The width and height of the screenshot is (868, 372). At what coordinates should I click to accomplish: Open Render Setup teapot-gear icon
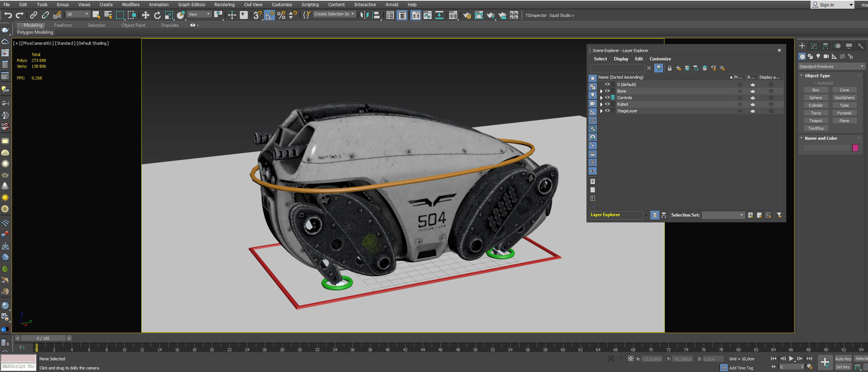tap(467, 15)
